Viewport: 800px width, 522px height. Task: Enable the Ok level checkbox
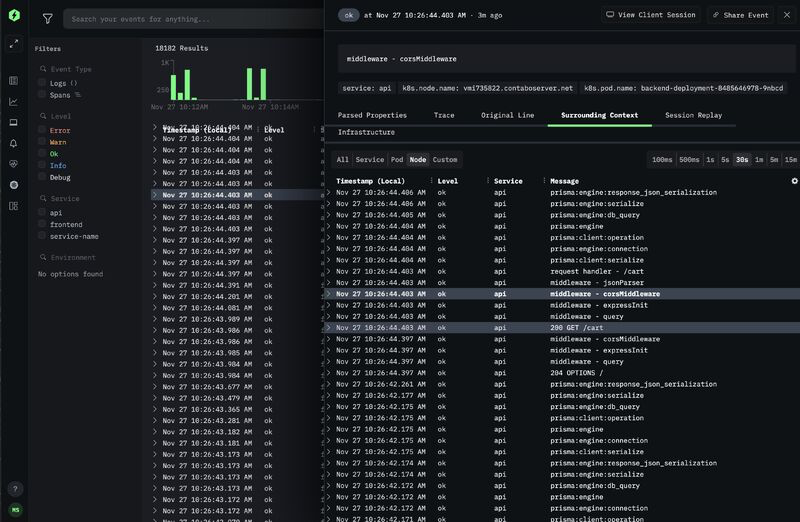(42, 154)
